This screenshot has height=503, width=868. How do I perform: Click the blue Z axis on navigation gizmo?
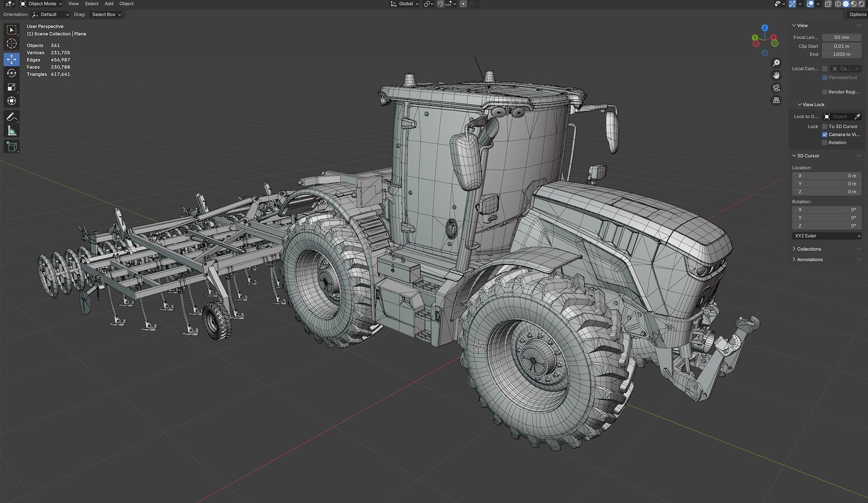765,28
